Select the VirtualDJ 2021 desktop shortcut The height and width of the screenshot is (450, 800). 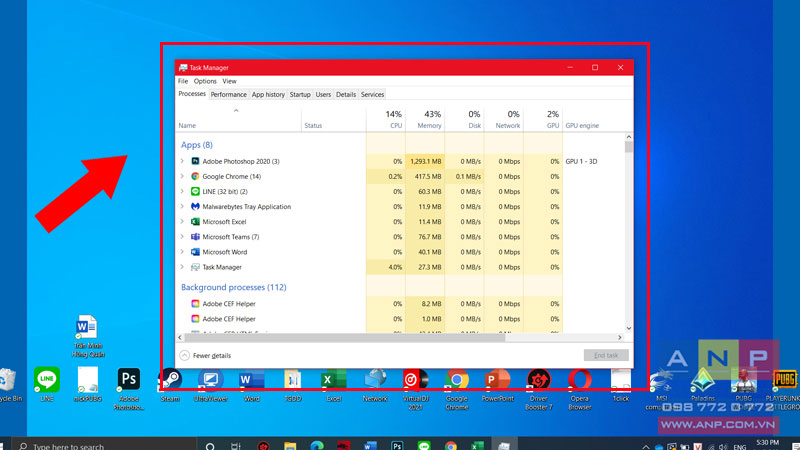point(416,389)
